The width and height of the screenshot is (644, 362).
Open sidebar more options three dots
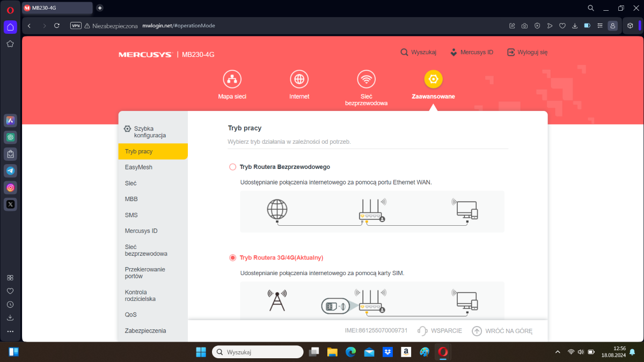click(x=10, y=331)
